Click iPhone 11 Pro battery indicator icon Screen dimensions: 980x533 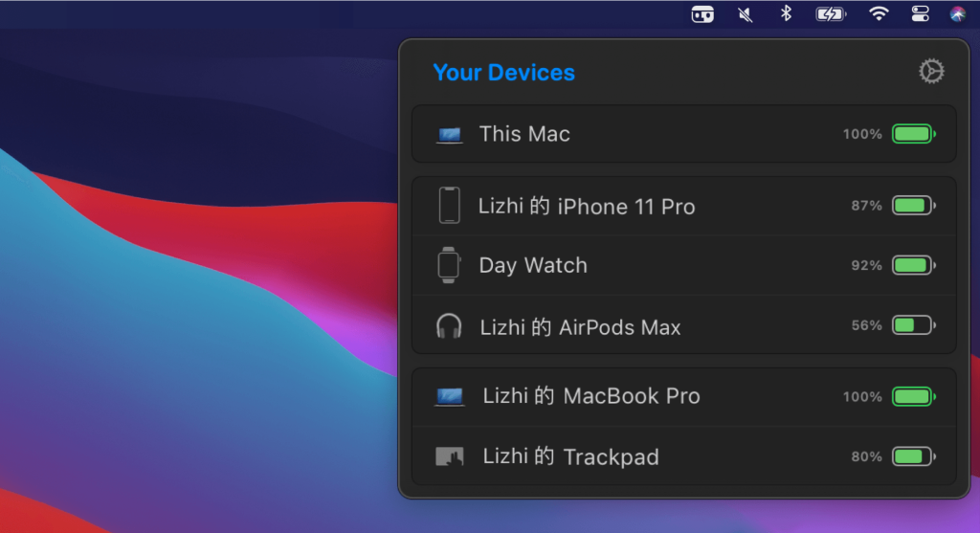tap(914, 205)
